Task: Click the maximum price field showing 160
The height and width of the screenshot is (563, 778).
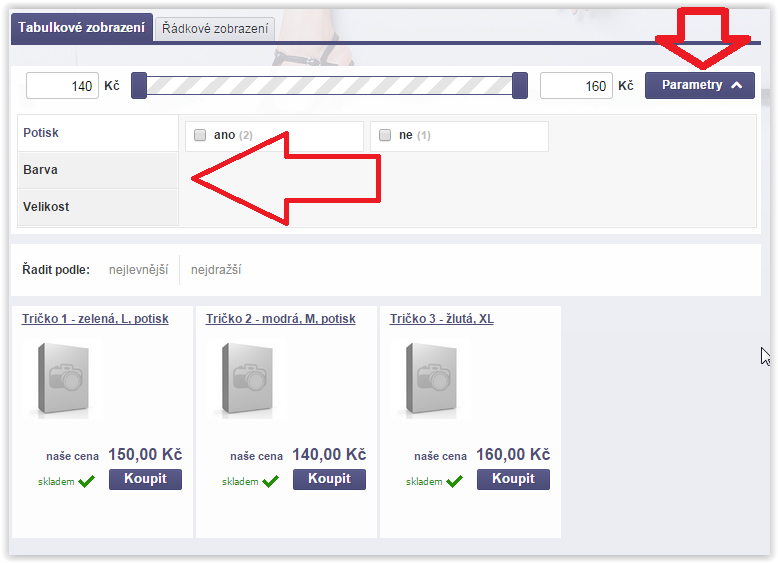Action: 576,86
